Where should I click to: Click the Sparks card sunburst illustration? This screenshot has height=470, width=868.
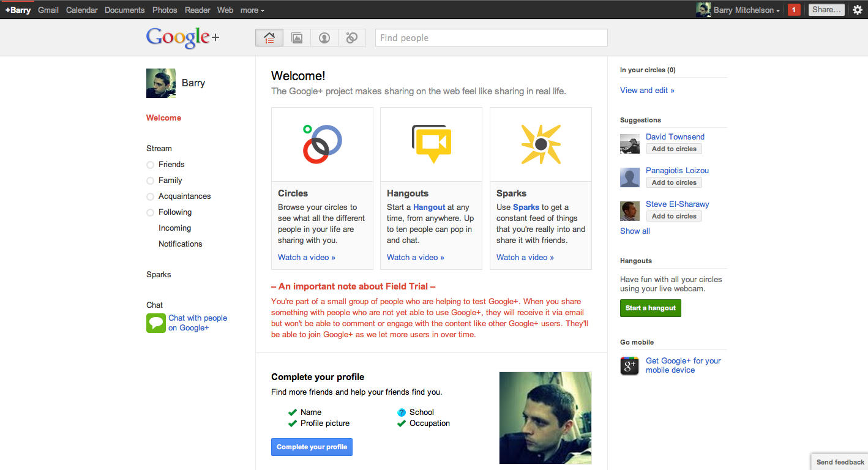(x=541, y=144)
